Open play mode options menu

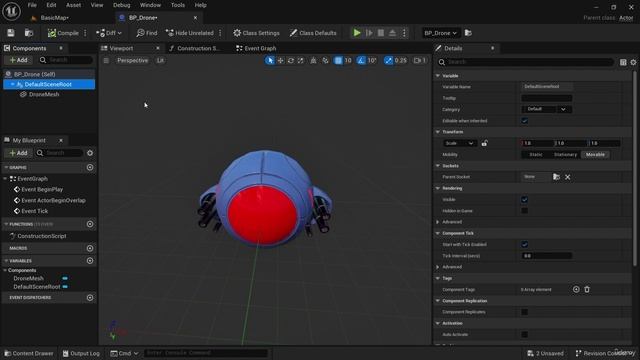click(404, 33)
